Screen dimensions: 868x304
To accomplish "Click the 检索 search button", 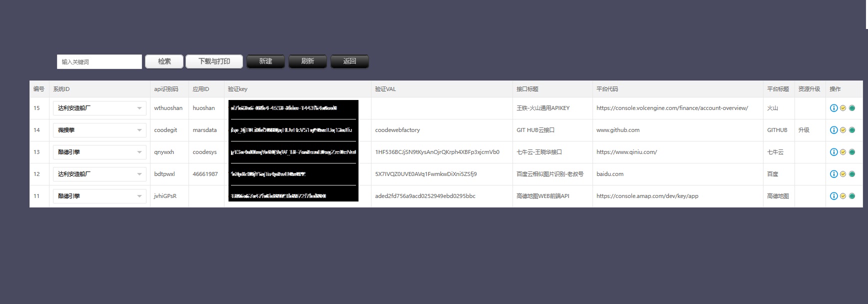I will (164, 61).
